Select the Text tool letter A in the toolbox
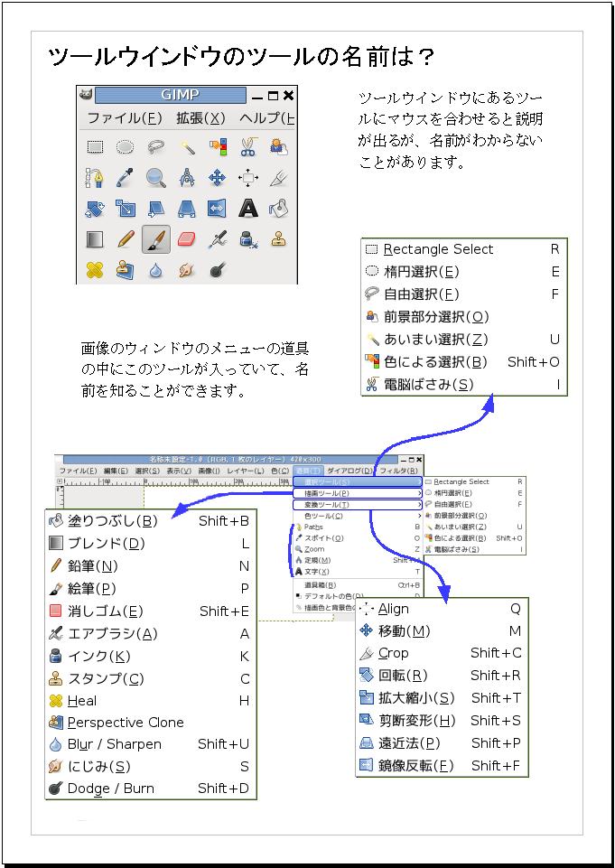The width and height of the screenshot is (615, 868). click(248, 209)
